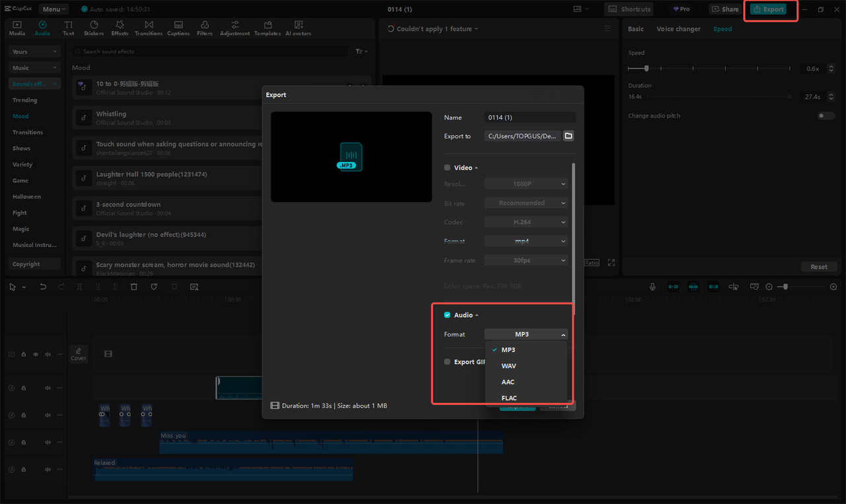Click the voiceover microphone icon above the timeline

pyautogui.click(x=652, y=286)
